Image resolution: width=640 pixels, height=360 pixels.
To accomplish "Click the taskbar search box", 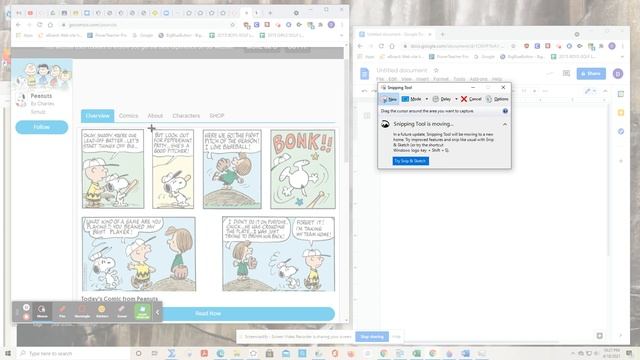I will coord(73,353).
